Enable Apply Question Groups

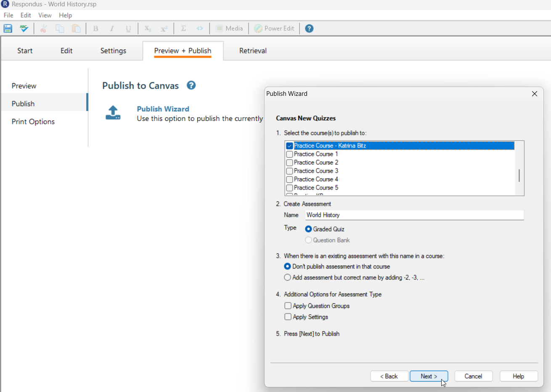288,306
